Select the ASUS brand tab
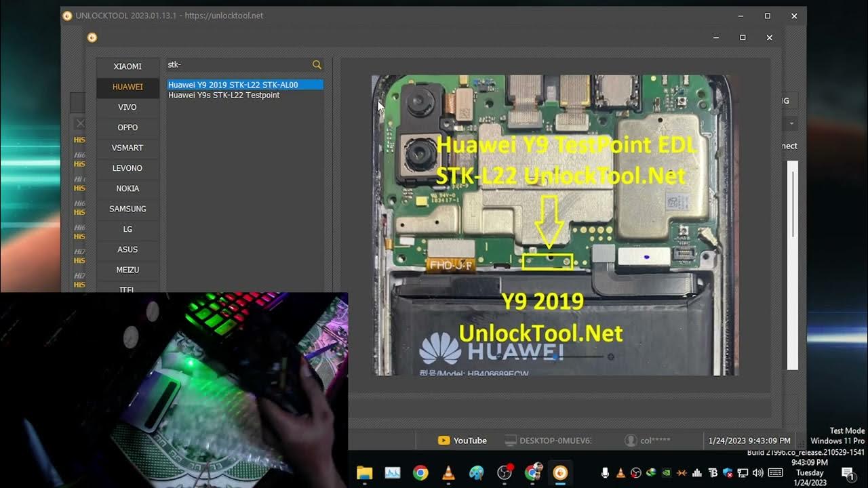This screenshot has width=868, height=488. tap(127, 249)
